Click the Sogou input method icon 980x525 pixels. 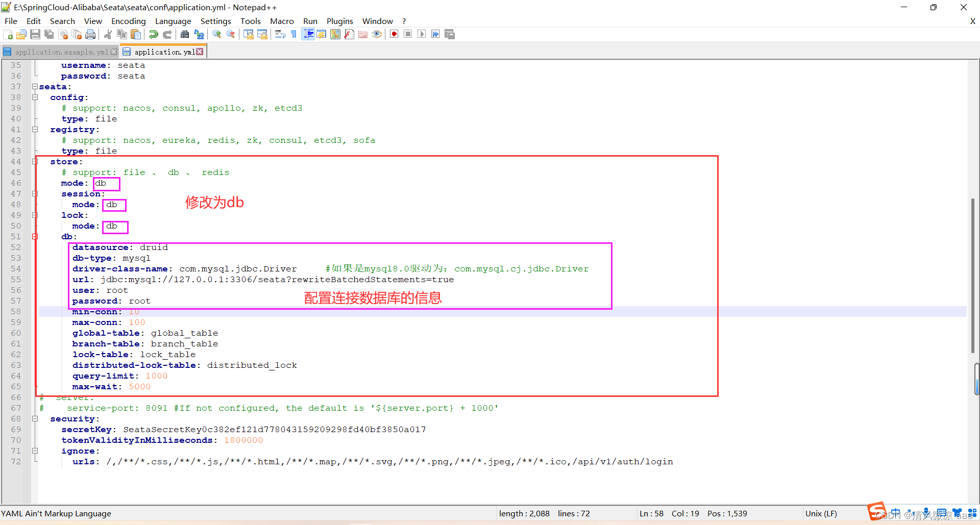[x=877, y=510]
